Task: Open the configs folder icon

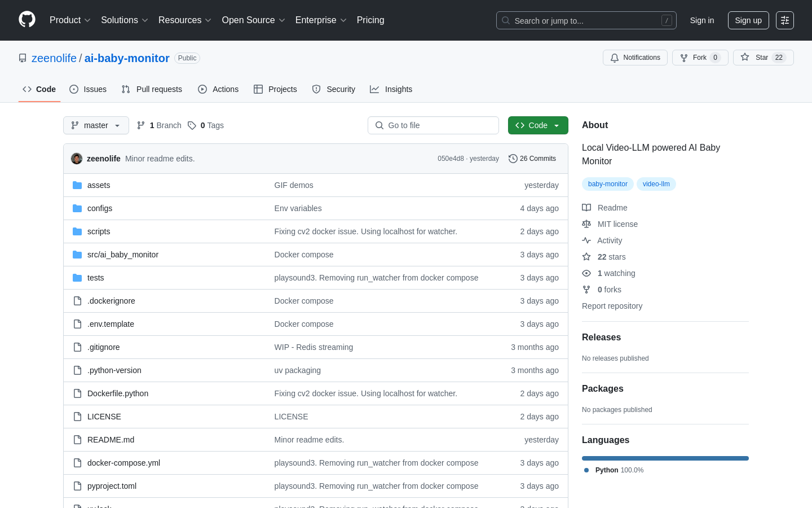Action: click(x=77, y=208)
